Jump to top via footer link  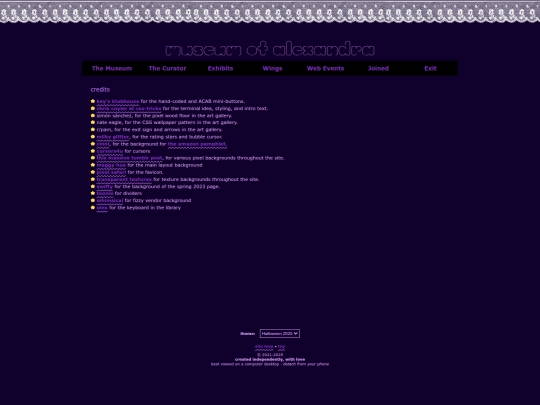281,346
